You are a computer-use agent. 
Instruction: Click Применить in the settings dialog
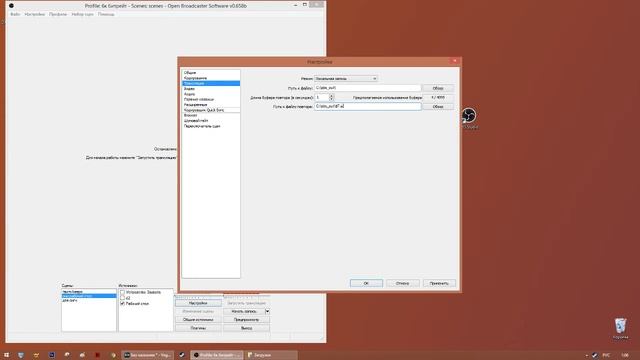pos(439,283)
